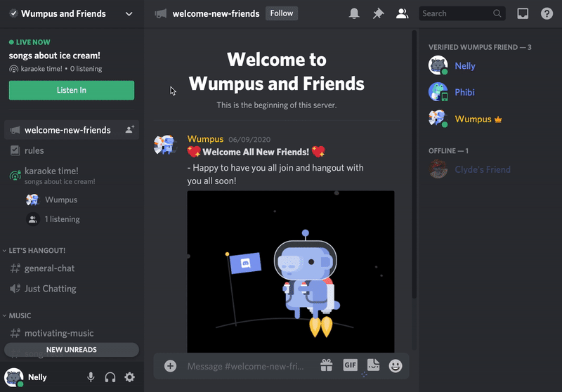Click Phibi's avatar in member list
562x392 pixels.
click(438, 92)
